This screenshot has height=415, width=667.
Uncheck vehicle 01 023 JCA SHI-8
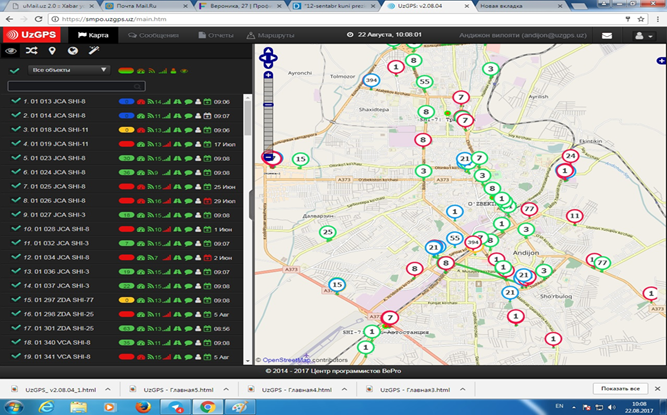point(15,157)
